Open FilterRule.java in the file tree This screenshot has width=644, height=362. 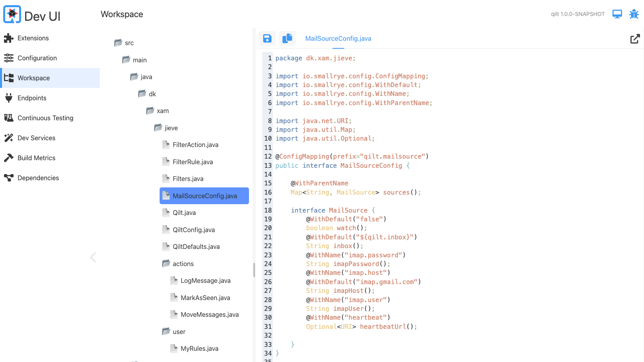[193, 162]
